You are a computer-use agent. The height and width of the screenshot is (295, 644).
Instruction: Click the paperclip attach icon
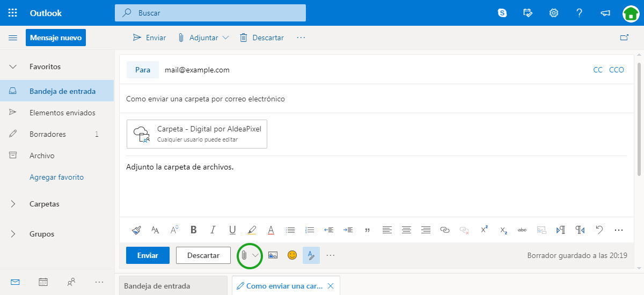(244, 255)
